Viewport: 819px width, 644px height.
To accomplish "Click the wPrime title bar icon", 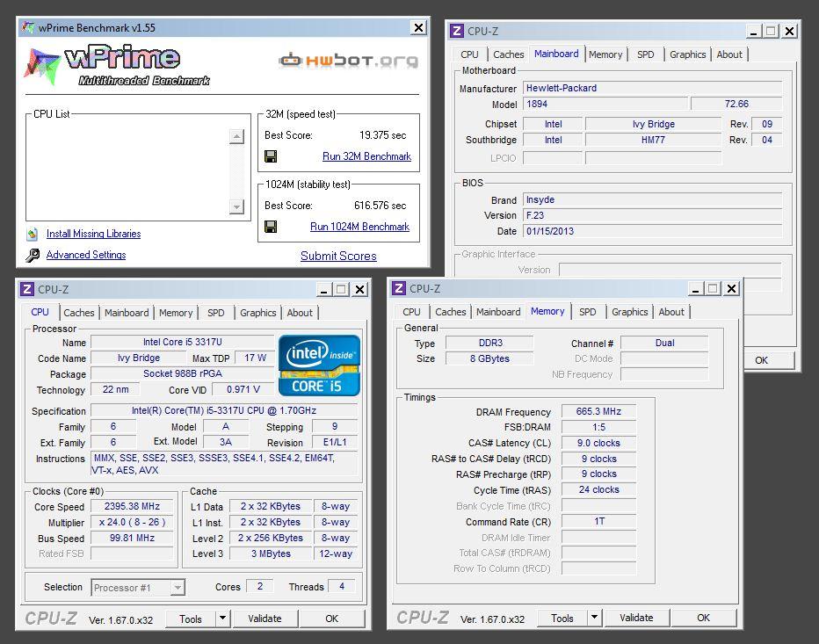I will [28, 27].
